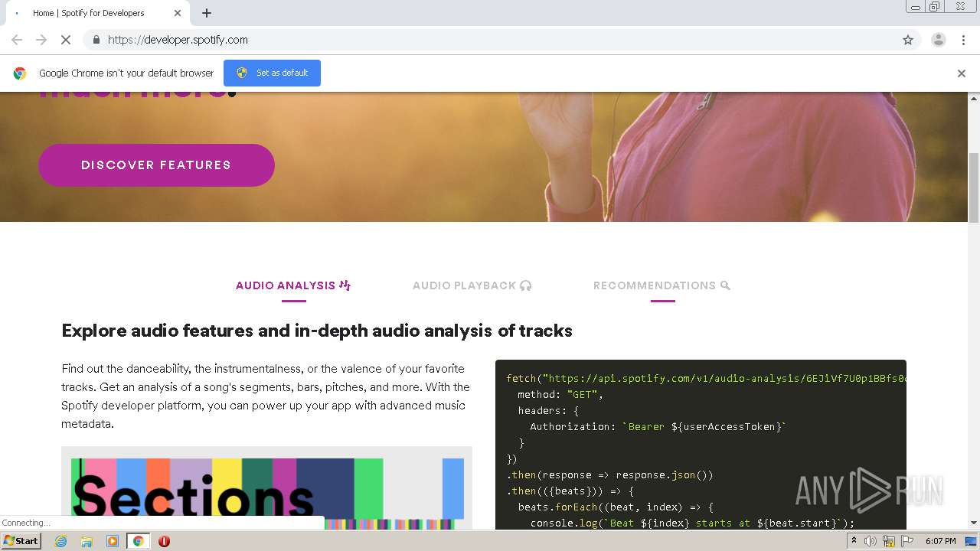
Task: Click the scrollbar up arrow
Action: [974, 99]
